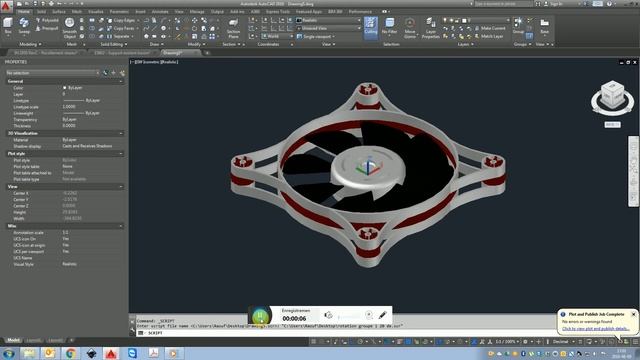Collapse the Misc properties section

(x=121, y=226)
